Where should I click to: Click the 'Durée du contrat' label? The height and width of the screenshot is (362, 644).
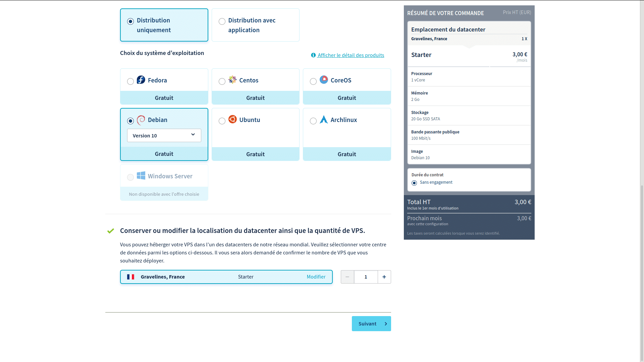pos(427,175)
